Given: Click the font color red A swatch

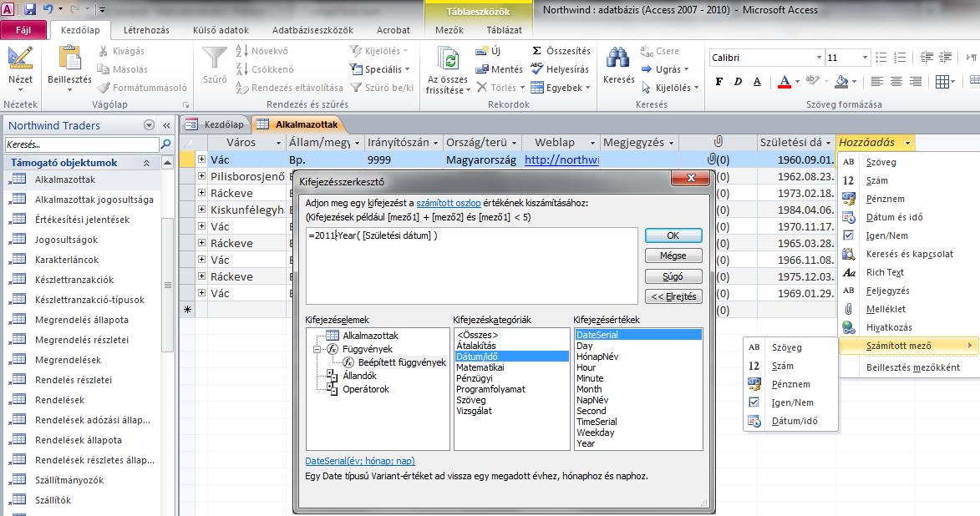Looking at the screenshot, I should [785, 82].
